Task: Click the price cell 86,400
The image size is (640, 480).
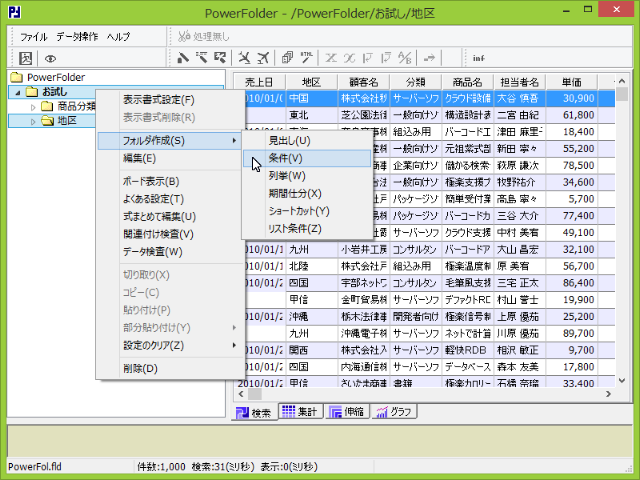Action: coord(571,283)
